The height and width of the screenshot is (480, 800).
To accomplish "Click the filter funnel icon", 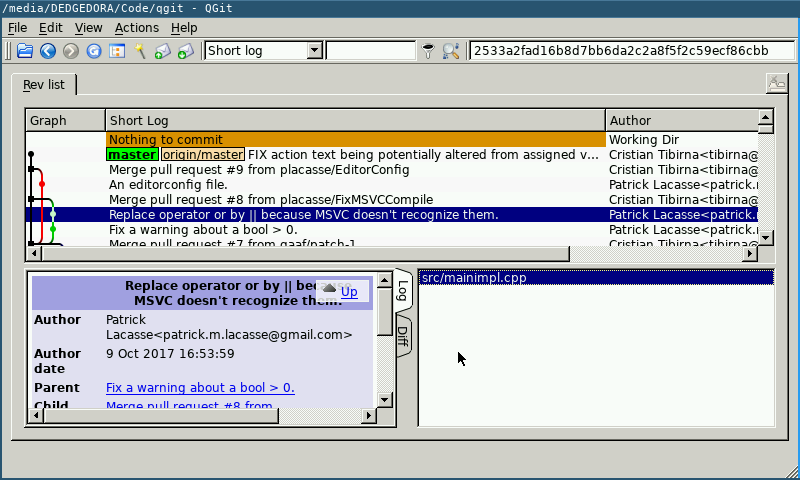I will pos(428,50).
